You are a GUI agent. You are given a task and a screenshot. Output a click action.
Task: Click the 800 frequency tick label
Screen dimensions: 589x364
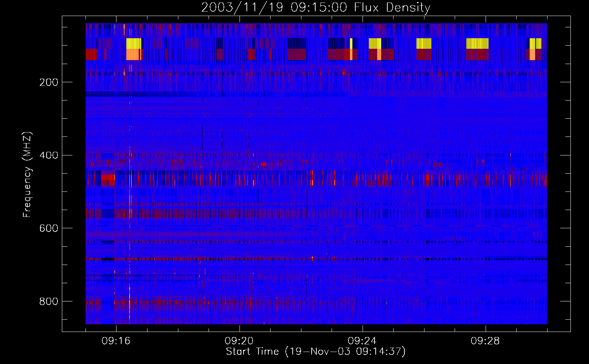click(49, 301)
